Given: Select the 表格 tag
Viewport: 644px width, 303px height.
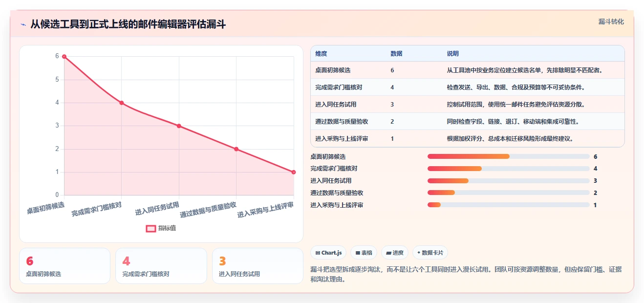Looking at the screenshot, I should (x=364, y=253).
